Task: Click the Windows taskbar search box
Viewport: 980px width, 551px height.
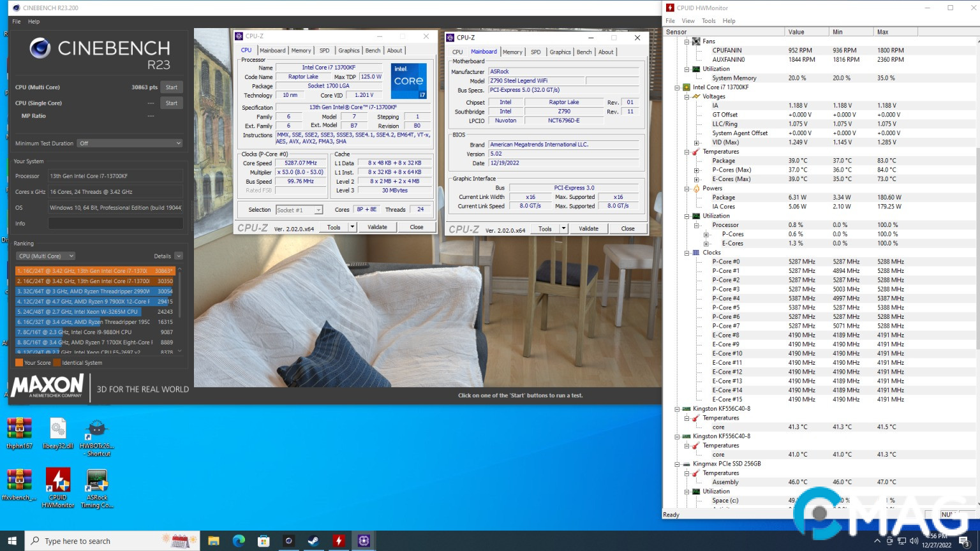Action: (89, 541)
